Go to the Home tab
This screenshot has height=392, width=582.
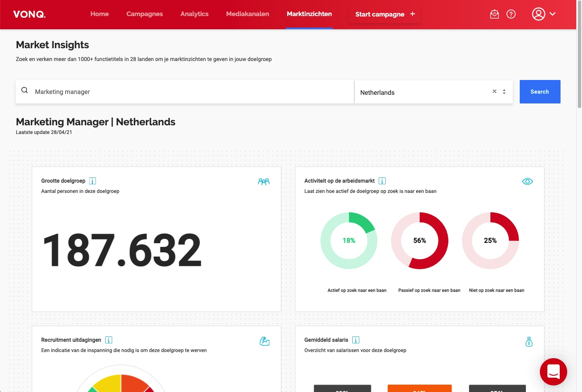pyautogui.click(x=99, y=14)
